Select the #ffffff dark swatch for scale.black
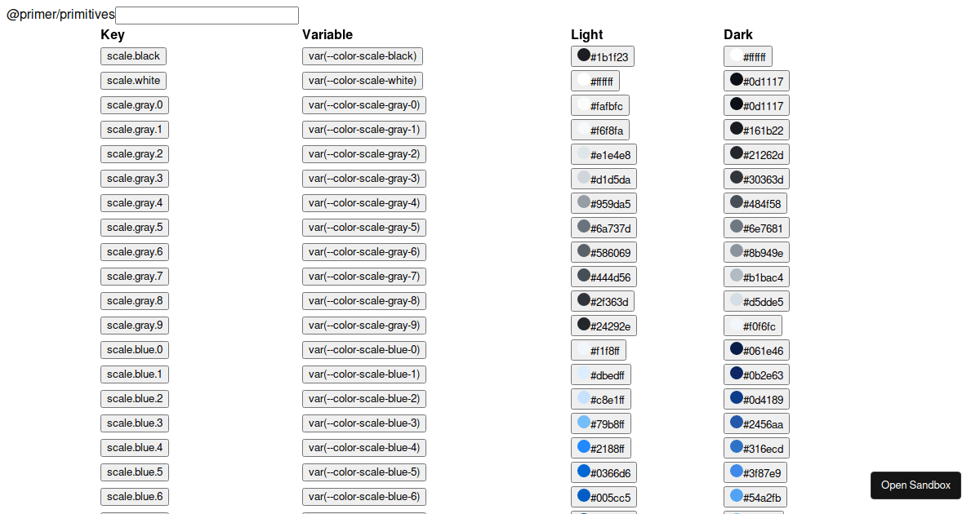Viewport: 980px width, 514px height. point(748,56)
